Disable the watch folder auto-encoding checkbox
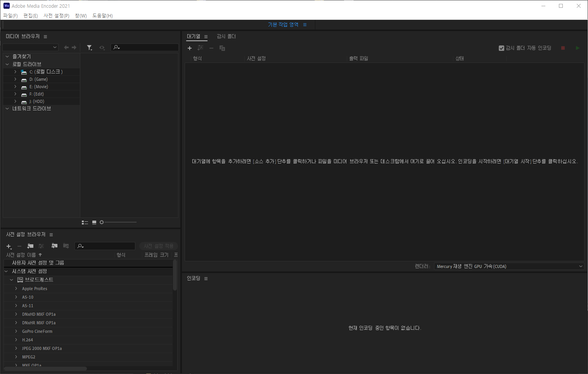 click(501, 48)
